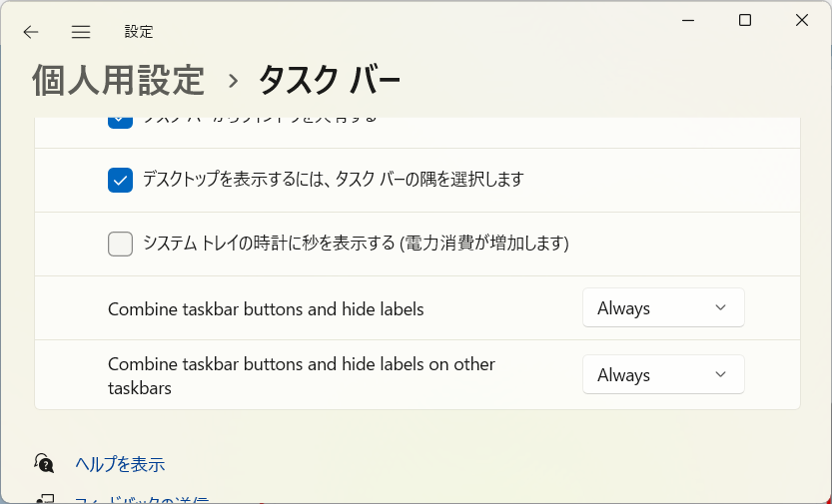Uncheck デスクトップを表示するには checkbox
Screen dimensions: 832x504
pyautogui.click(x=121, y=181)
